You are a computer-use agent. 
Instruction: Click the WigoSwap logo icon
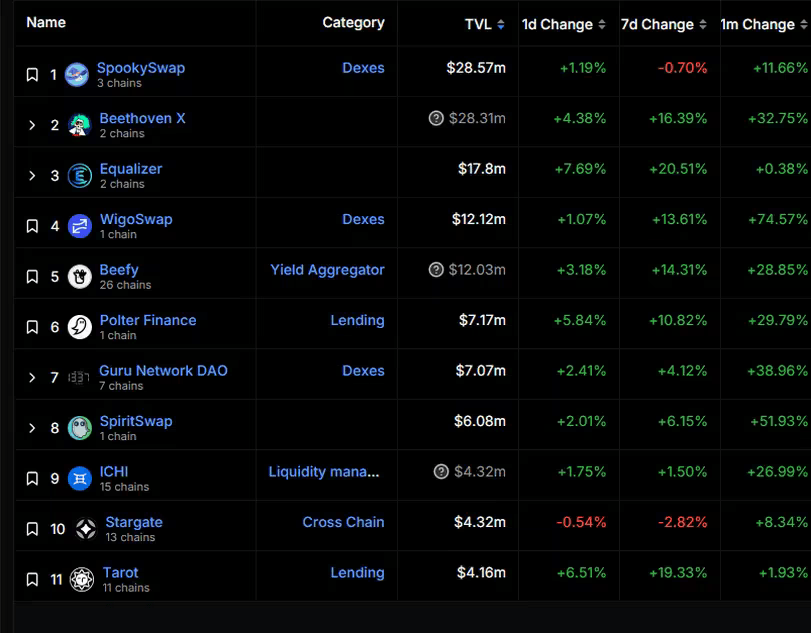(80, 226)
